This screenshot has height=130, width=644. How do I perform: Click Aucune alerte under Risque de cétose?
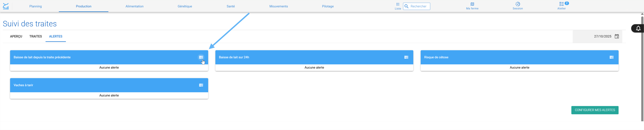pos(519,67)
